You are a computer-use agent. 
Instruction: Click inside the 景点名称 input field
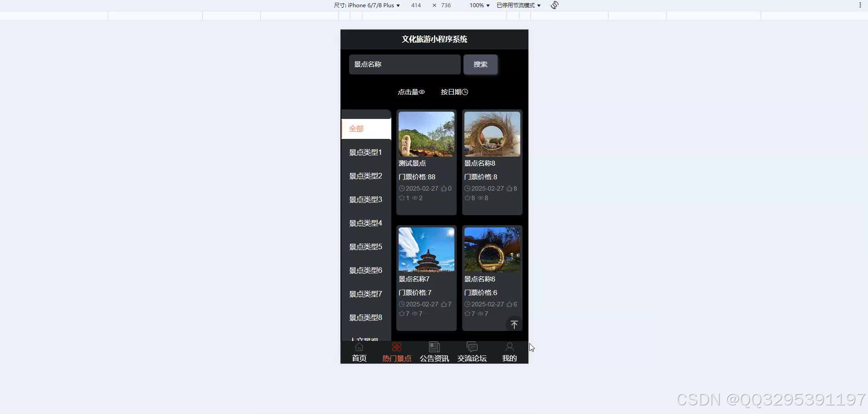point(404,64)
